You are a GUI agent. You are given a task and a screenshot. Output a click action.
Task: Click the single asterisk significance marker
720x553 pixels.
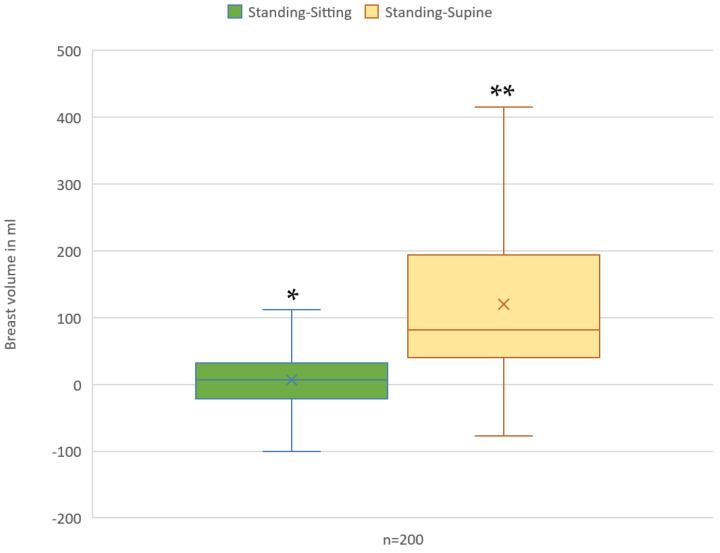292,295
